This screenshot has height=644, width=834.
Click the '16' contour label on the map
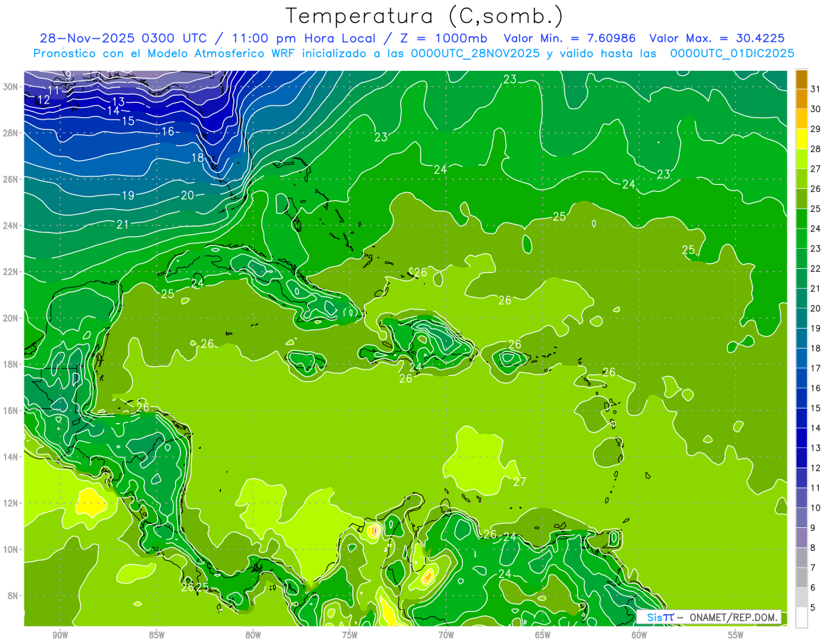pyautogui.click(x=168, y=131)
